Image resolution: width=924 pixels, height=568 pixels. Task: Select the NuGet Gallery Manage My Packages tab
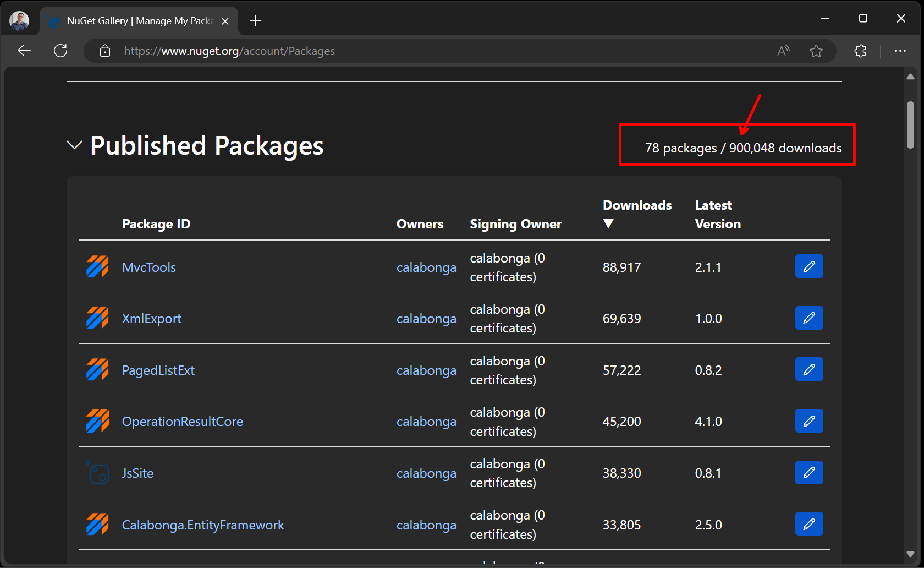[139, 21]
